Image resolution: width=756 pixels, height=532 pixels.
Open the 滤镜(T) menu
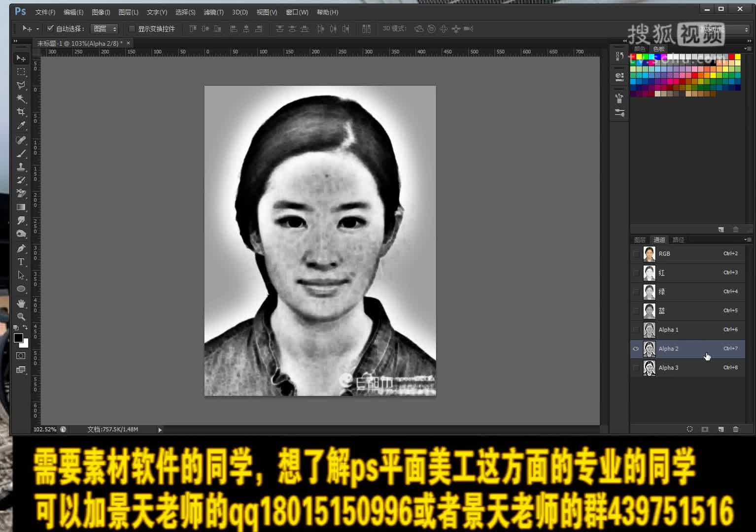(213, 12)
